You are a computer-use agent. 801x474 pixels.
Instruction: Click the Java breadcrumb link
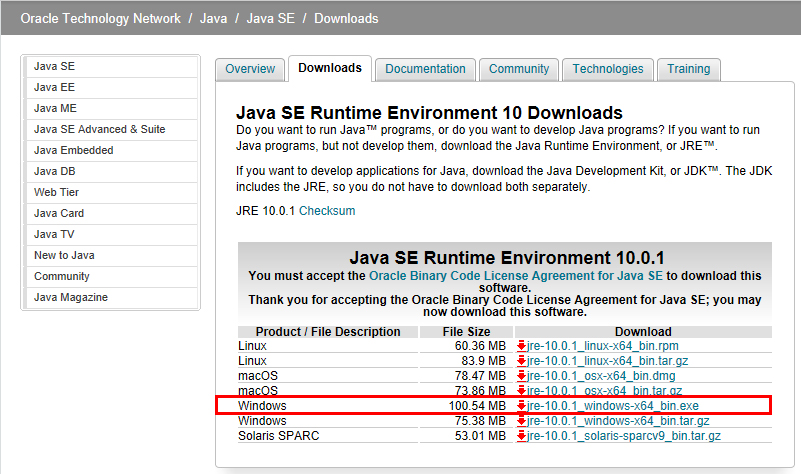(214, 18)
